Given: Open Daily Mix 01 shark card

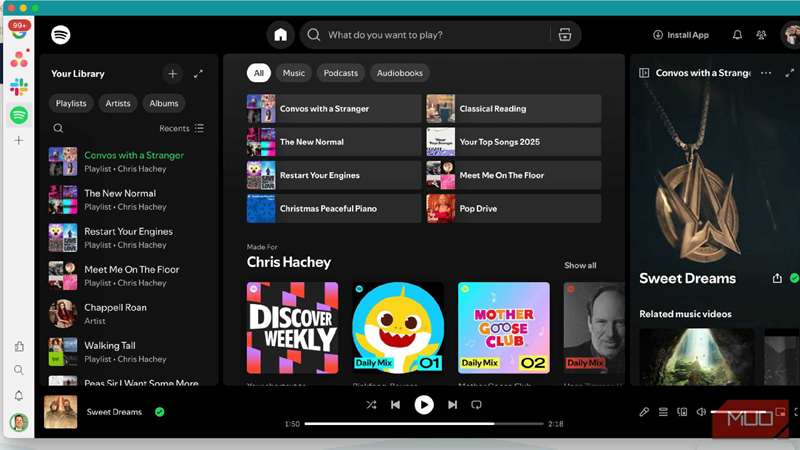Looking at the screenshot, I should pos(398,328).
